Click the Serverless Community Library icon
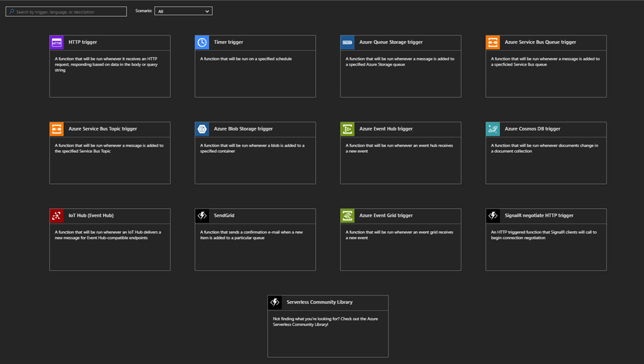 coord(275,303)
